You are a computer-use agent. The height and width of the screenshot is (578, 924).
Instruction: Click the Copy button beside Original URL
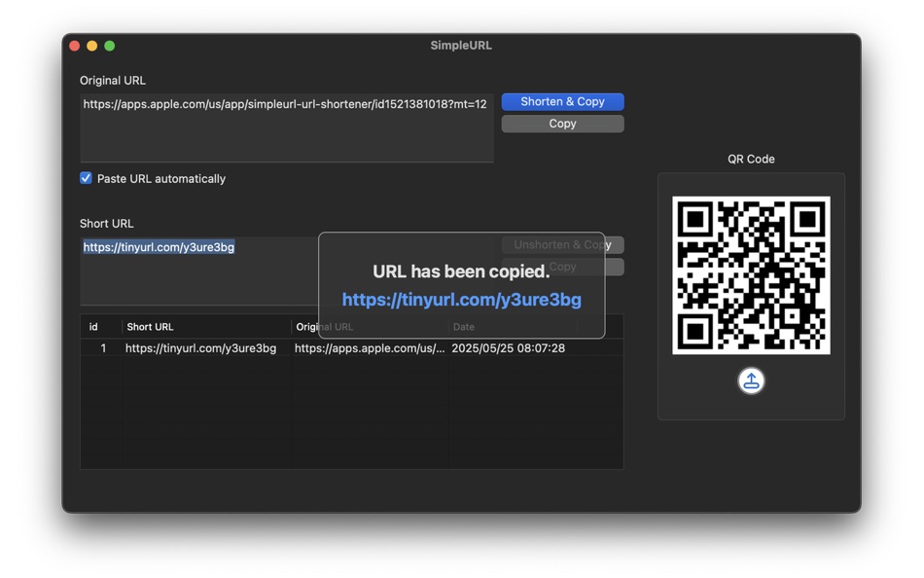(562, 124)
